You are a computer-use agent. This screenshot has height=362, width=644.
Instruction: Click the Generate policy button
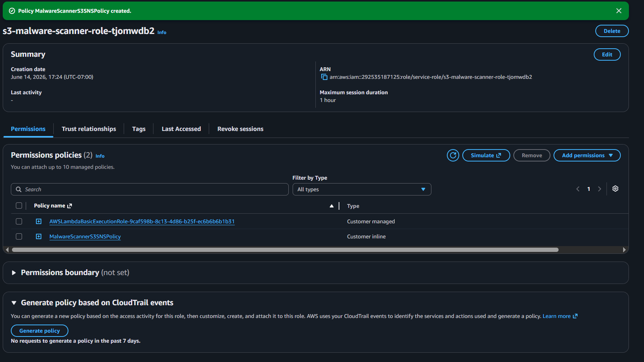[39, 331]
